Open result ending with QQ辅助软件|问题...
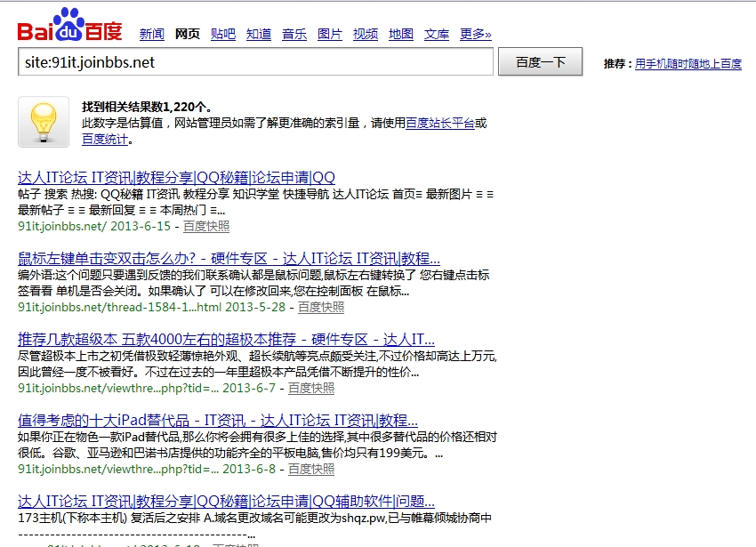Image resolution: width=756 pixels, height=547 pixels. tap(226, 502)
